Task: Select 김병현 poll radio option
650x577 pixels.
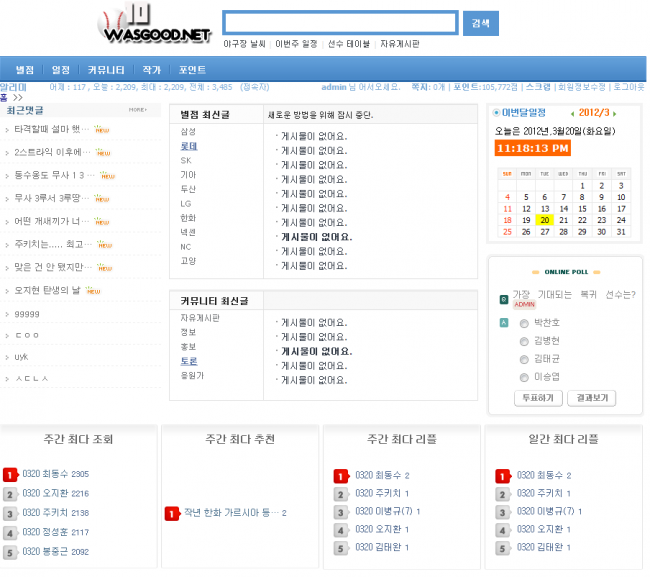Action: [524, 341]
